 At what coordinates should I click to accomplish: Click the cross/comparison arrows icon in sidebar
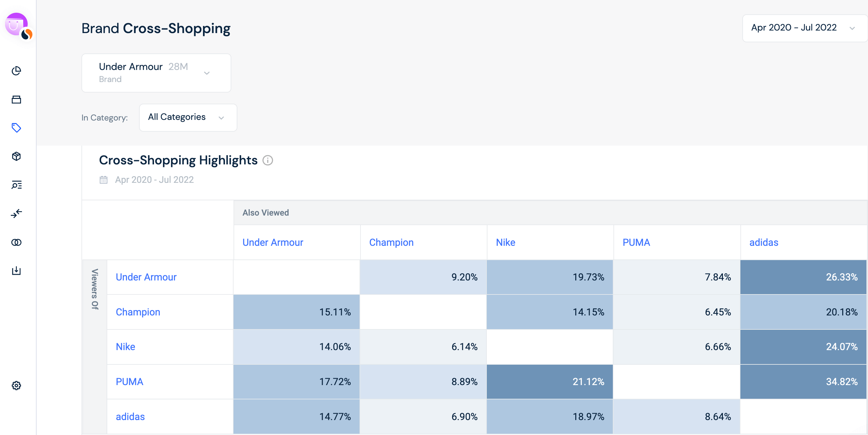click(x=17, y=213)
